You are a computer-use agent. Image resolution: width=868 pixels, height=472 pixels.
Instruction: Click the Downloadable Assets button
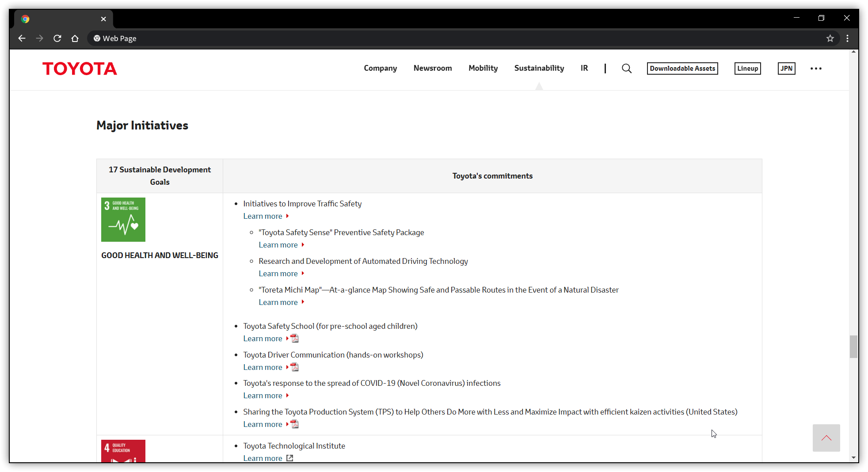682,69
